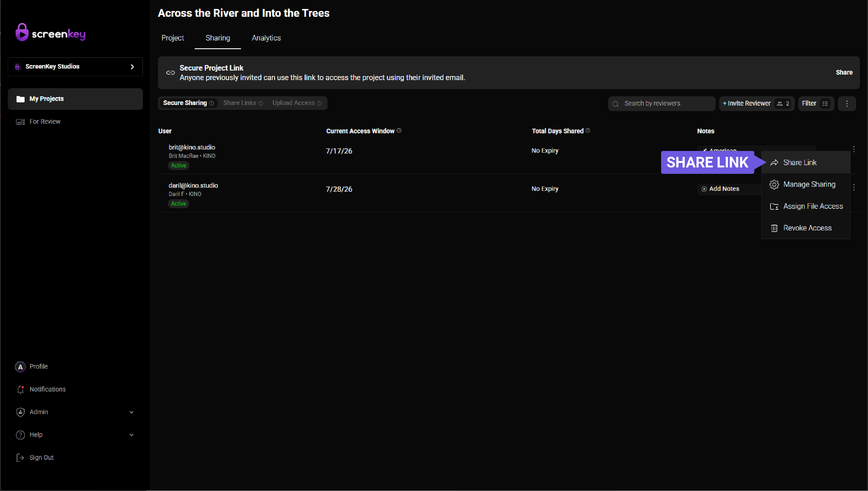The image size is (868, 491).
Task: Click the daril@kino.studio email
Action: (x=193, y=185)
